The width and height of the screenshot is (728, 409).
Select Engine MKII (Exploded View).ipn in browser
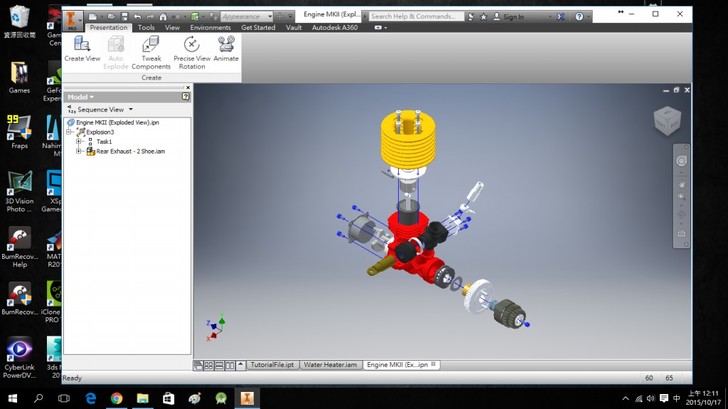117,122
